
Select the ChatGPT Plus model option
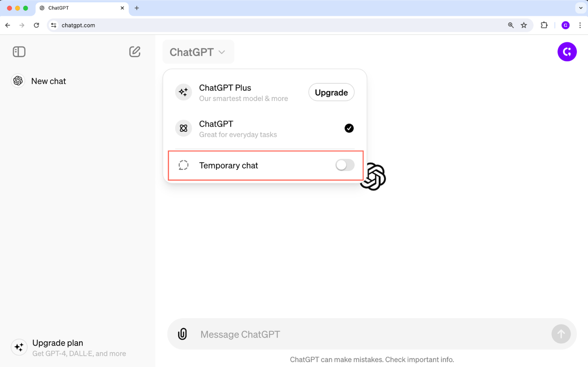click(x=265, y=93)
